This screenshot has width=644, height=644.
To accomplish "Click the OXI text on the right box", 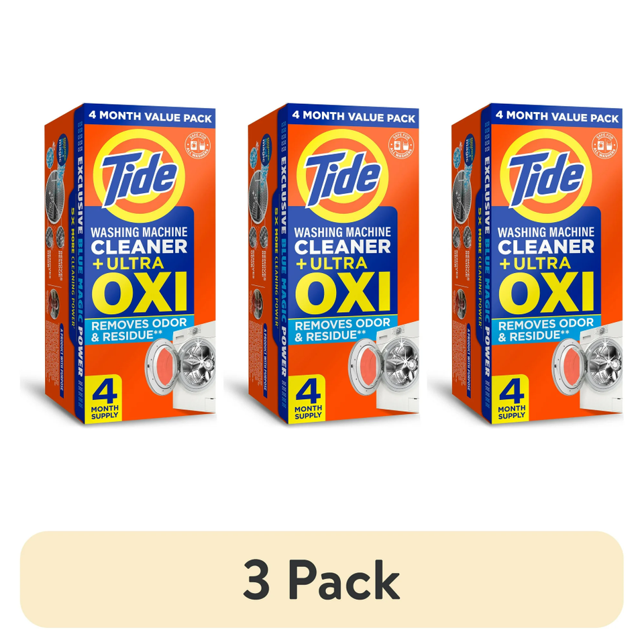I will click(x=546, y=293).
